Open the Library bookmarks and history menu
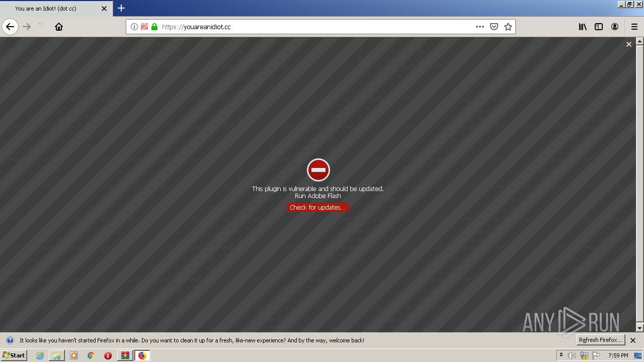This screenshot has height=362, width=644. click(583, 27)
